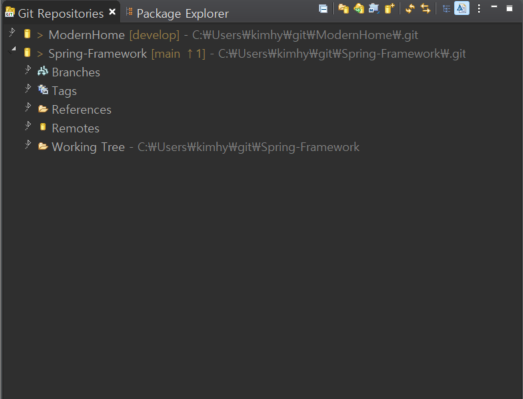This screenshot has width=523, height=399.
Task: Click the Working Tree folder path text
Action: [248, 147]
